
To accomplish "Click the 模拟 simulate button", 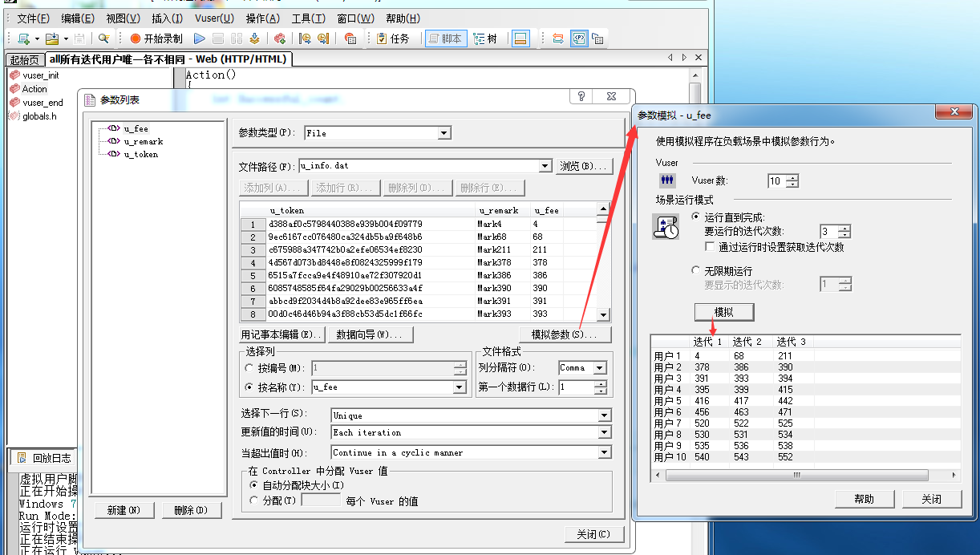I will (x=723, y=312).
